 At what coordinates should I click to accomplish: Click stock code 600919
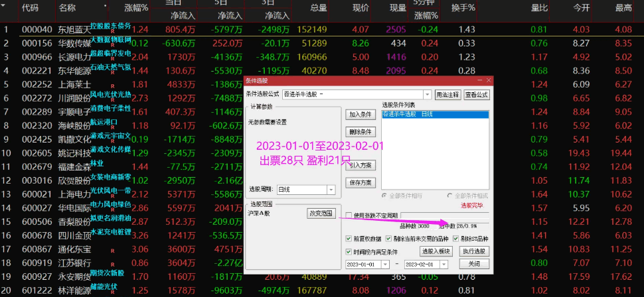37,263
